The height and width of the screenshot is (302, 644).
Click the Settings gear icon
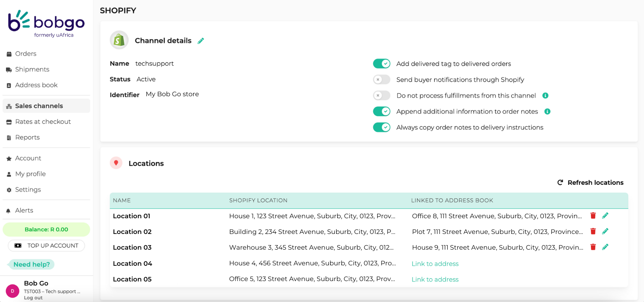click(x=9, y=190)
